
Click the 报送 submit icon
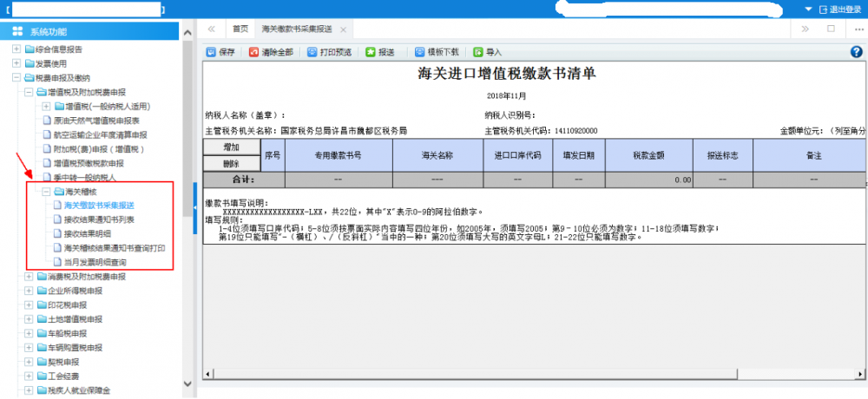371,52
